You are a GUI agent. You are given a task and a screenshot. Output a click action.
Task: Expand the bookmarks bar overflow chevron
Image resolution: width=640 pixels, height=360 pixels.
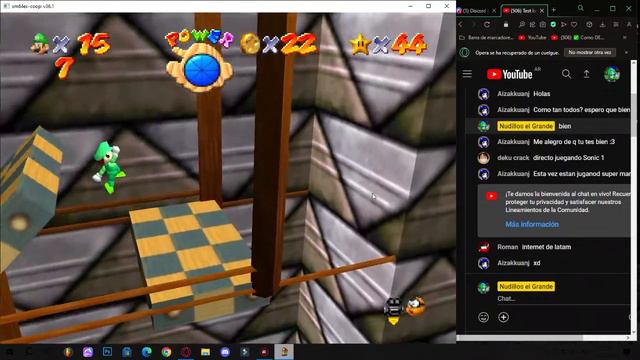(624, 38)
